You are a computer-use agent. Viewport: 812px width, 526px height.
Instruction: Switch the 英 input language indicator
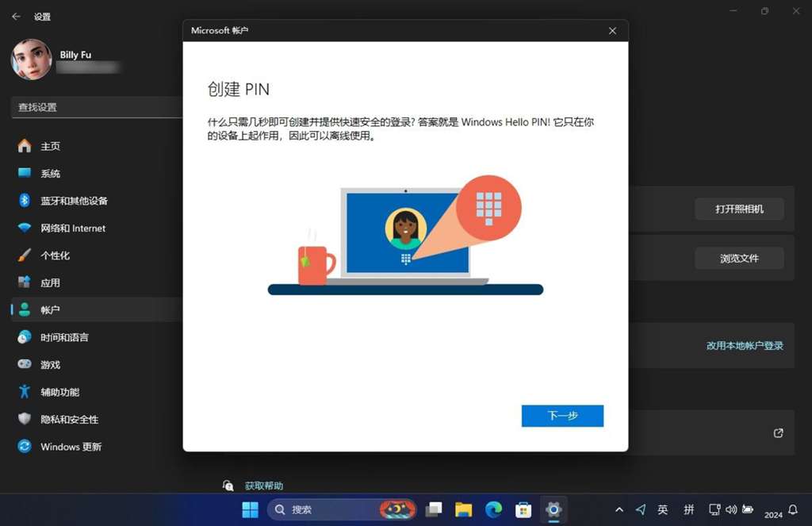pos(663,510)
